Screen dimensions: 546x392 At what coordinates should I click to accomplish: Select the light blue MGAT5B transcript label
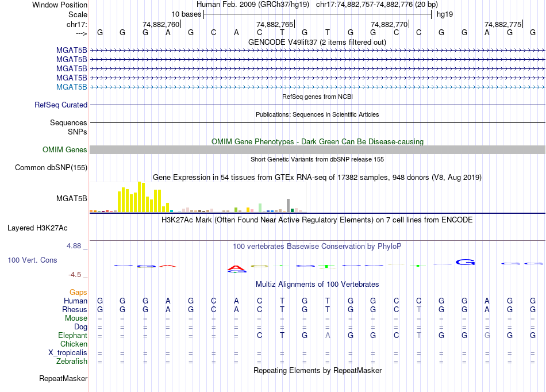(x=72, y=87)
